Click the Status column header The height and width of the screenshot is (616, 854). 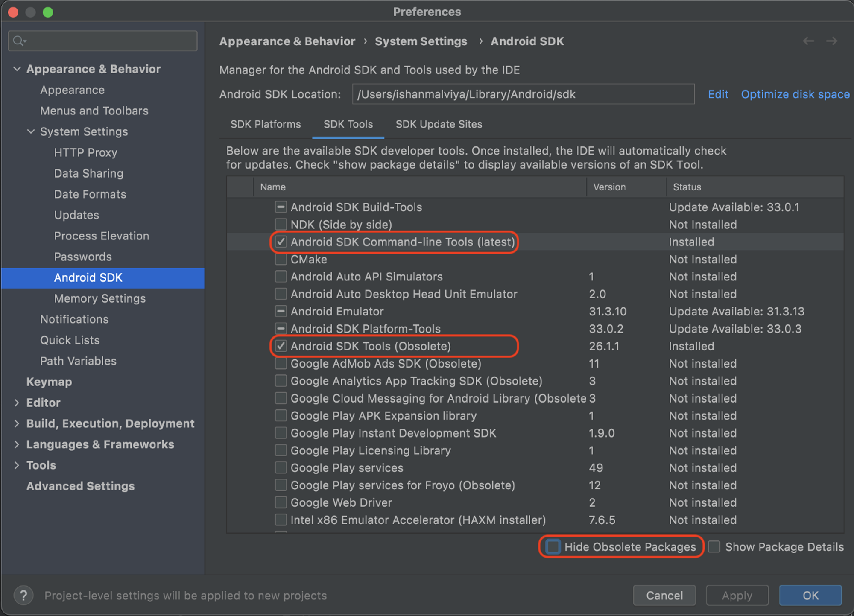click(x=755, y=187)
